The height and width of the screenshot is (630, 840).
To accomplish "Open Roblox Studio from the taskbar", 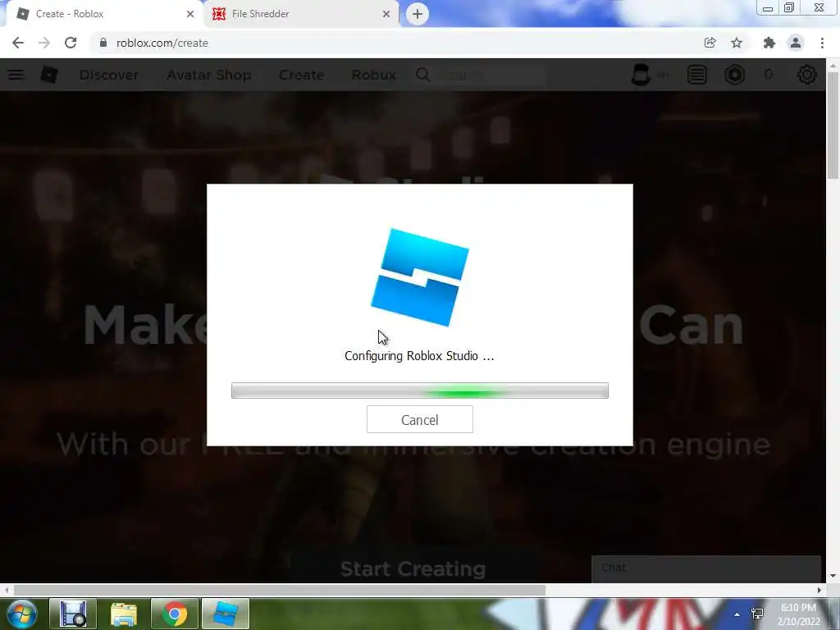I will (226, 614).
